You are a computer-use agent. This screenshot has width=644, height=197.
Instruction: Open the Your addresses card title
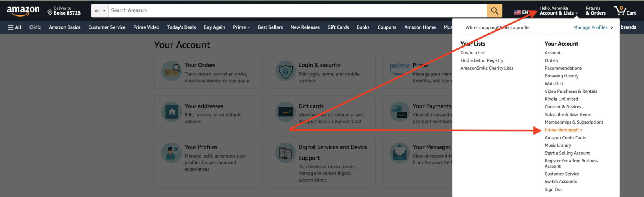(x=204, y=106)
